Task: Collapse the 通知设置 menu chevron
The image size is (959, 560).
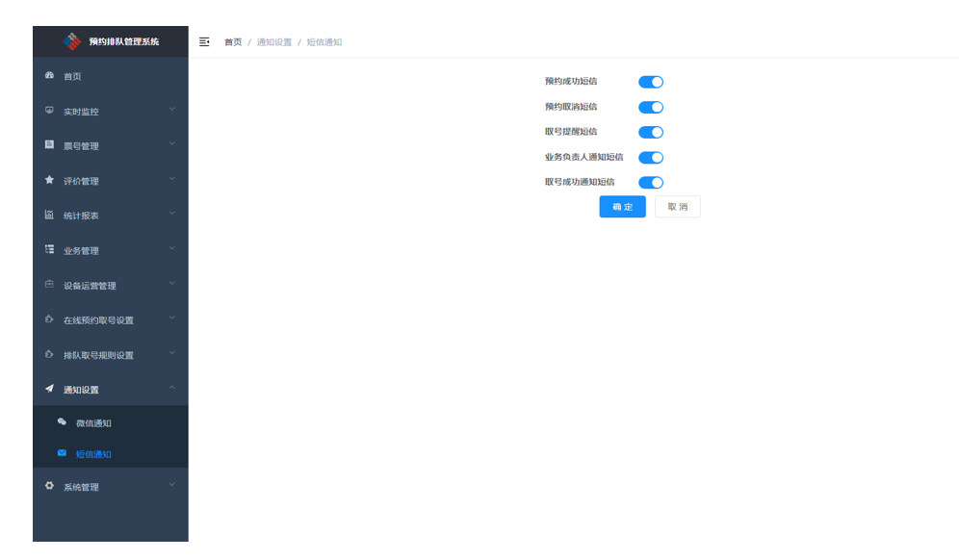Action: click(172, 388)
